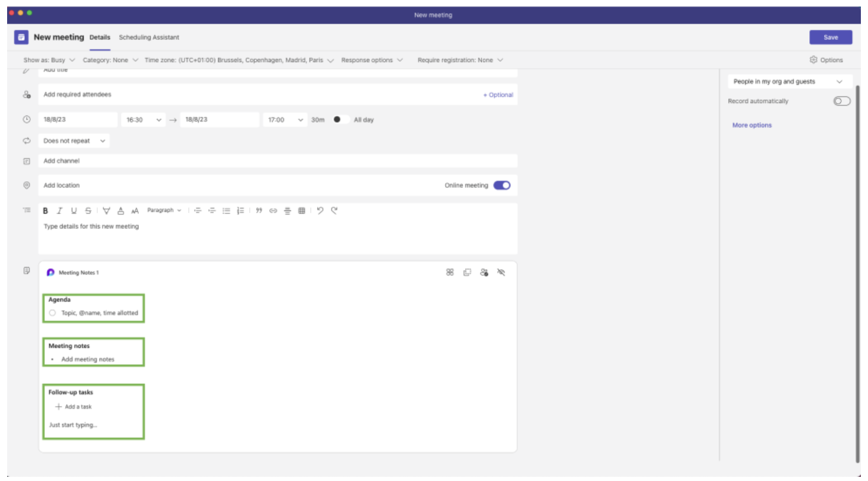Screen dimensions: 868x481
Task: Open the More options link
Action: coord(752,126)
